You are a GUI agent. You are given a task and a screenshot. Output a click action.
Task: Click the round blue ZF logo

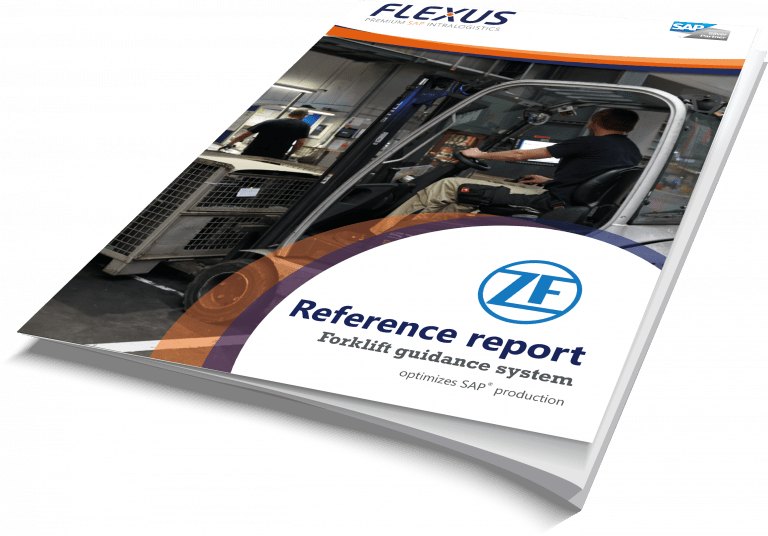coord(529,292)
